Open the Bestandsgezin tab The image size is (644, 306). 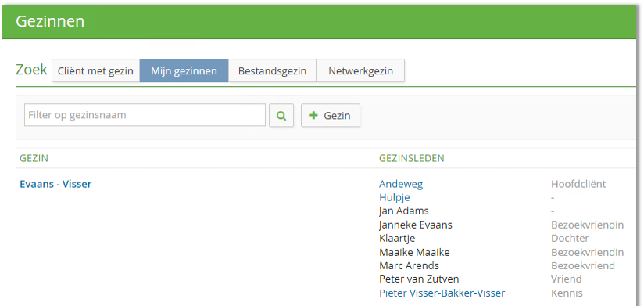coord(272,70)
